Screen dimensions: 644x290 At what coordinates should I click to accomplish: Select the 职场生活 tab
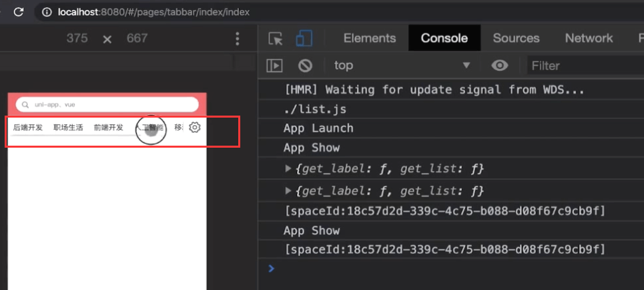(68, 128)
